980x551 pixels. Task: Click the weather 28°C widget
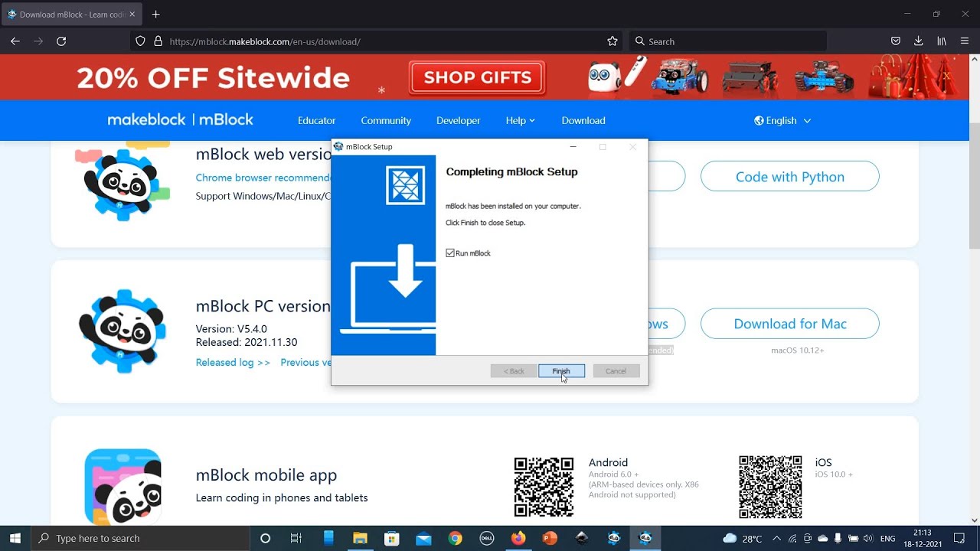(743, 538)
